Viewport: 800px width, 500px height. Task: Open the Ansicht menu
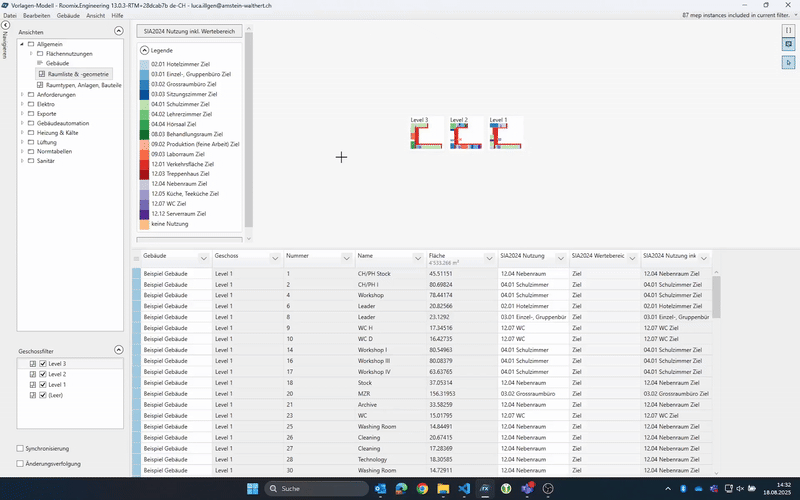coord(95,15)
